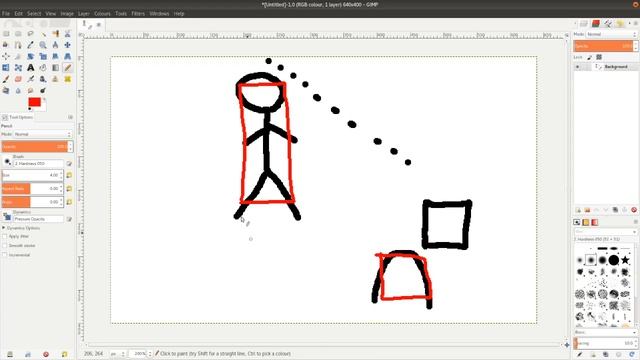The image size is (640, 360).
Task: Enable the Smooth stroke checkbox
Action: tap(5, 246)
